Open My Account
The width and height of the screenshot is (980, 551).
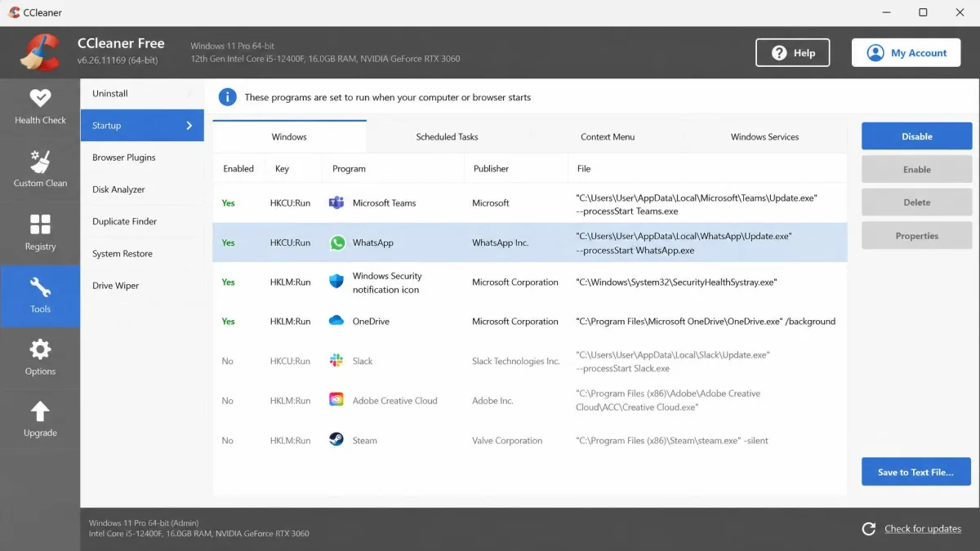[906, 53]
